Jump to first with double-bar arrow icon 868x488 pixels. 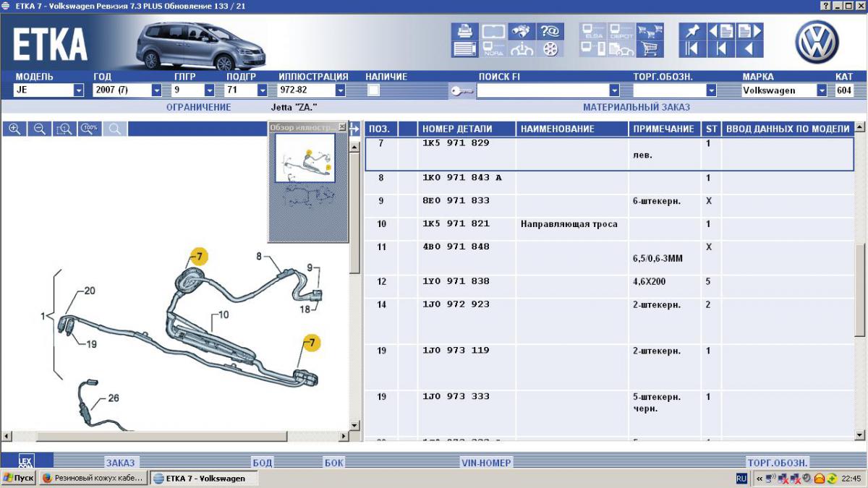pos(692,49)
